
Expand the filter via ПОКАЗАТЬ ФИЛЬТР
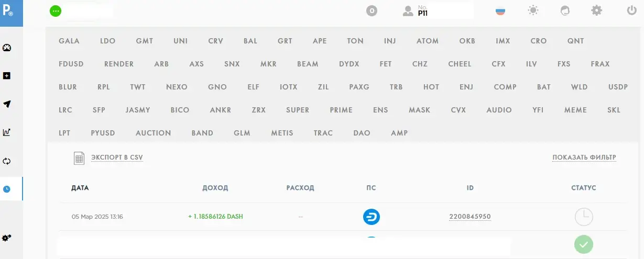coord(584,157)
